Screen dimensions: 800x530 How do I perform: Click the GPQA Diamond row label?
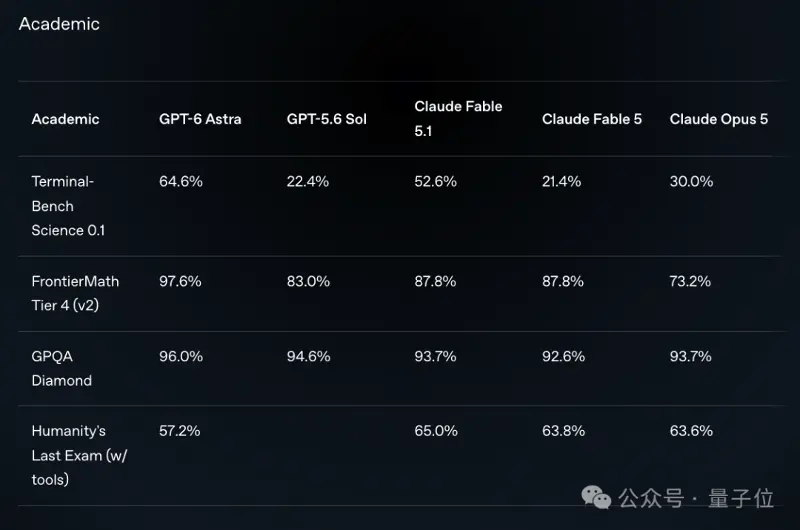(62, 368)
